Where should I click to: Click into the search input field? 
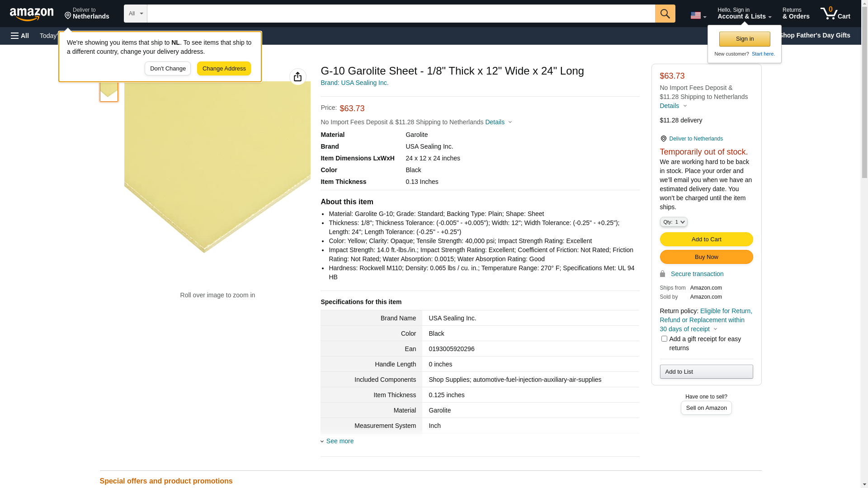(x=401, y=14)
